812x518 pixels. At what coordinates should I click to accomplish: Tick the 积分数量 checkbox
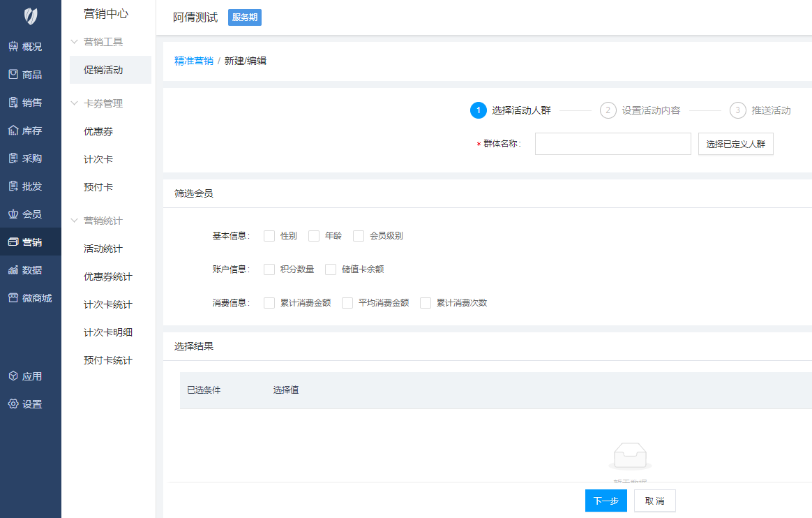point(269,269)
